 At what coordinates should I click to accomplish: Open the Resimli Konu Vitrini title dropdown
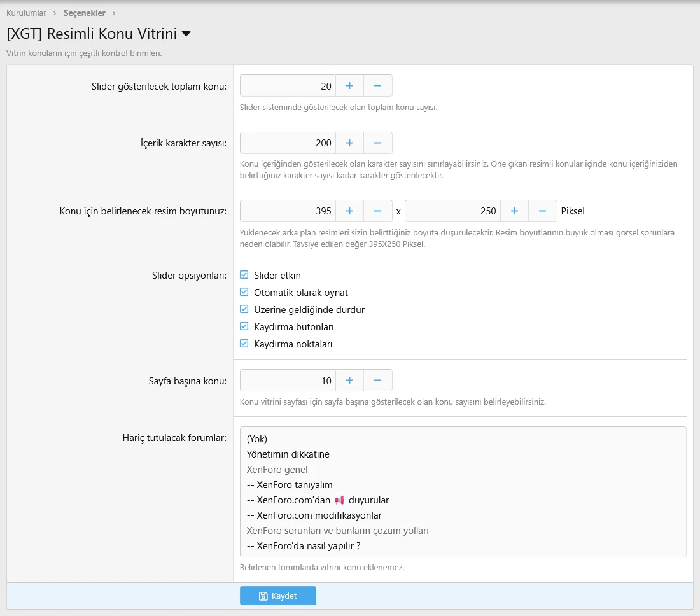point(186,34)
